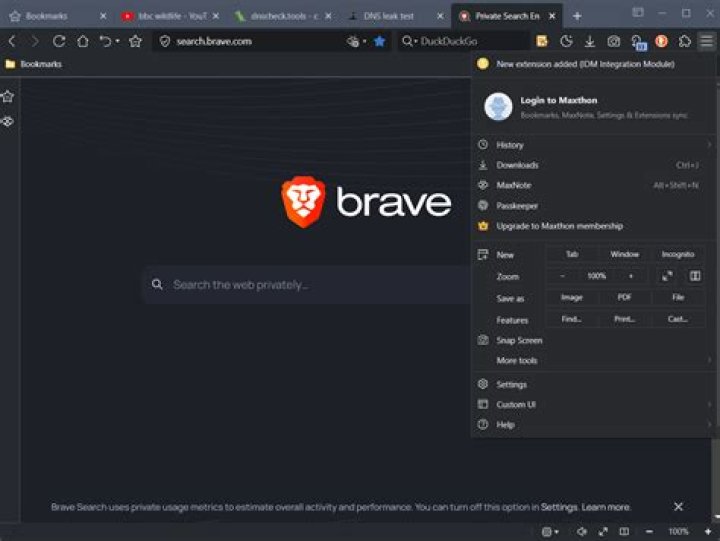Click the orange Brave shield extension icon
Image resolution: width=720 pixels, height=541 pixels.
(x=661, y=41)
